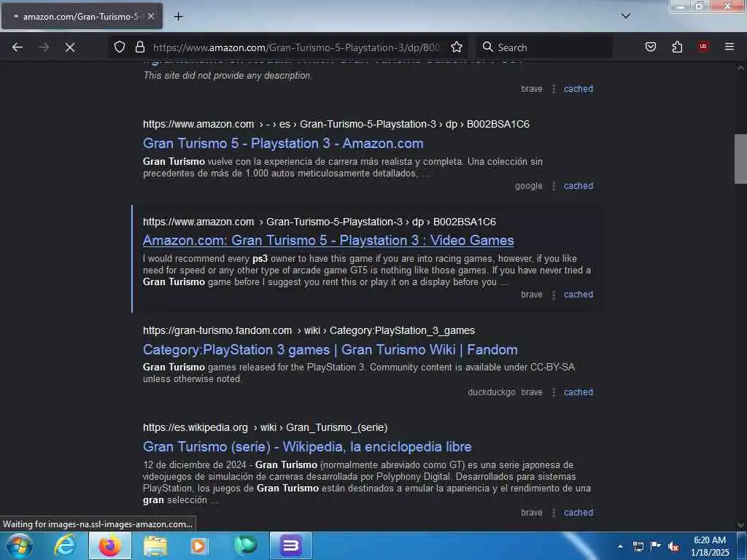This screenshot has height=560, width=747.
Task: Launch Internet Explorer from the taskbar
Action: (x=64, y=545)
